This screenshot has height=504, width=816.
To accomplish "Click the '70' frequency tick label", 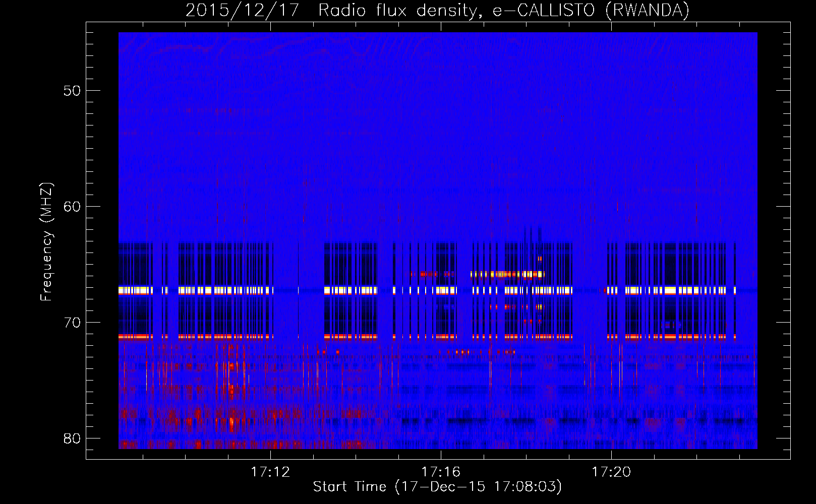I will (72, 323).
